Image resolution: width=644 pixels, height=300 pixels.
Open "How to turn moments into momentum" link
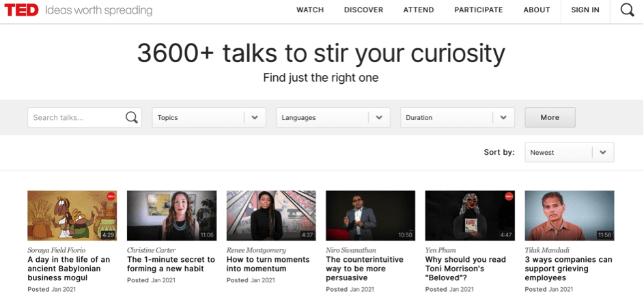coord(268,265)
